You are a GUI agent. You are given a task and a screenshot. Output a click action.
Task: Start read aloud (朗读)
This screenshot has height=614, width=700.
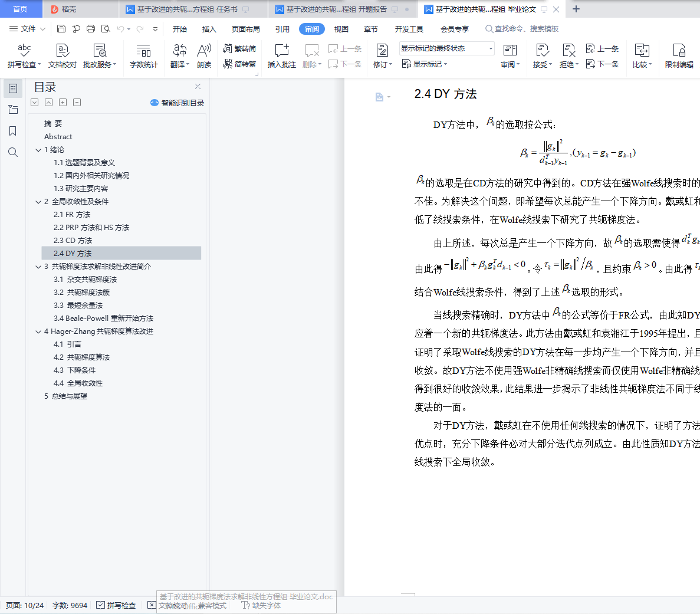204,56
